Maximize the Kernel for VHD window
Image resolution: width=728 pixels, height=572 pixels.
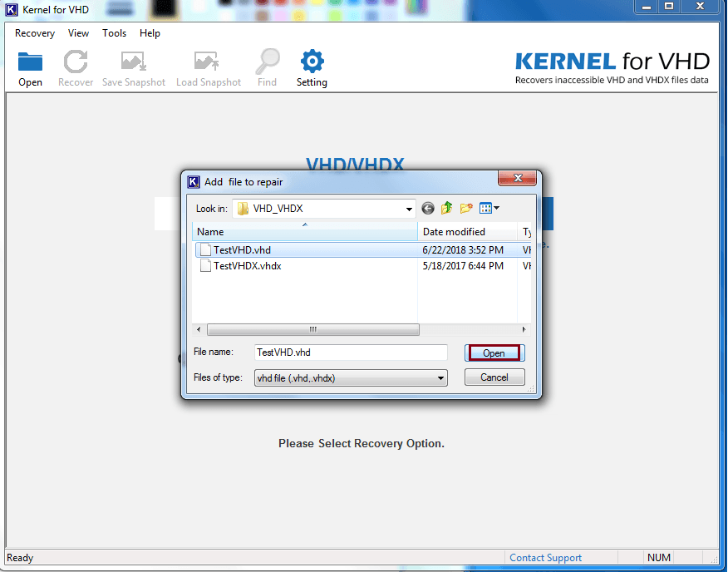point(669,7)
